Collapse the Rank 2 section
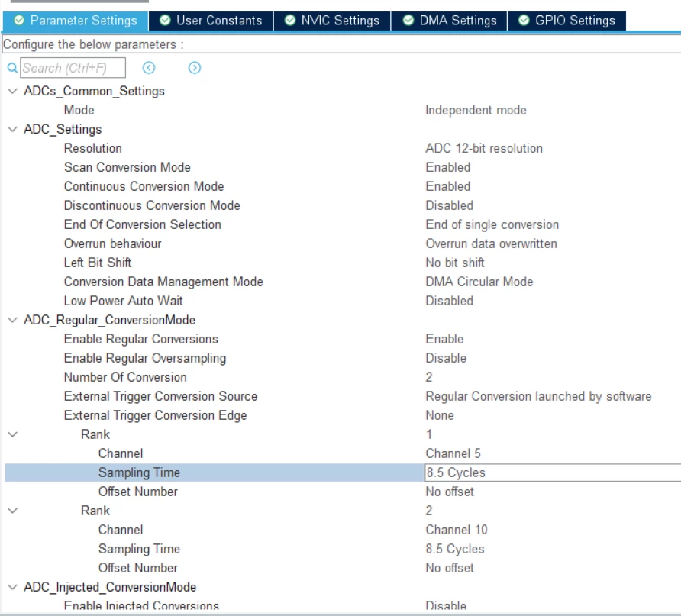 click(x=13, y=511)
